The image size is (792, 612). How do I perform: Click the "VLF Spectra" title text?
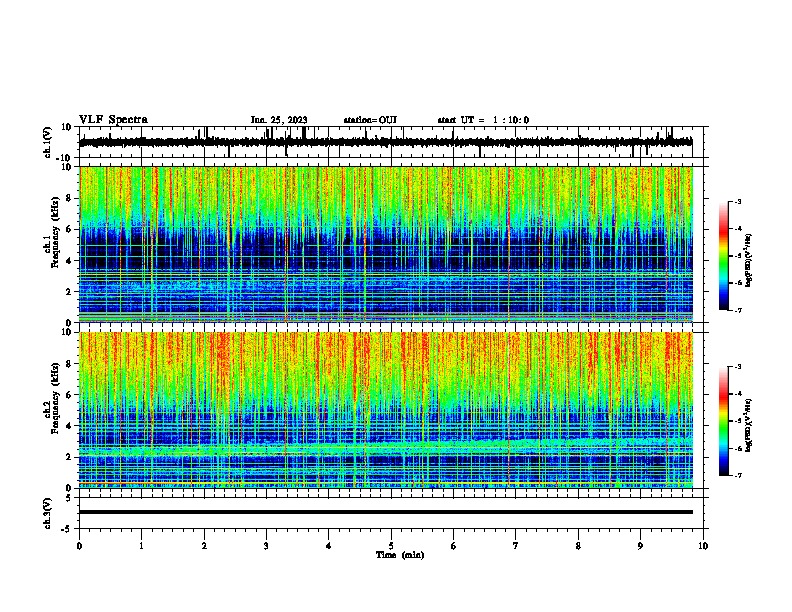[113, 120]
